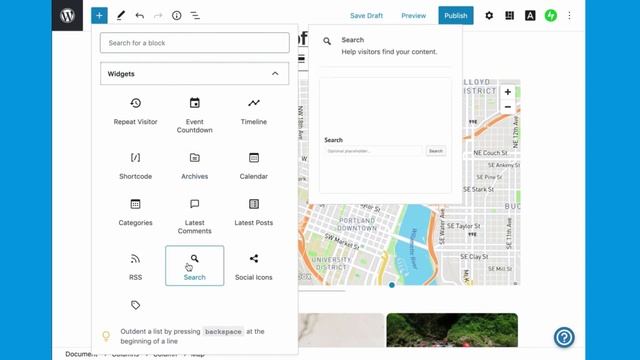
Task: Click the Portland Downtown label on map
Action: pyautogui.click(x=357, y=224)
